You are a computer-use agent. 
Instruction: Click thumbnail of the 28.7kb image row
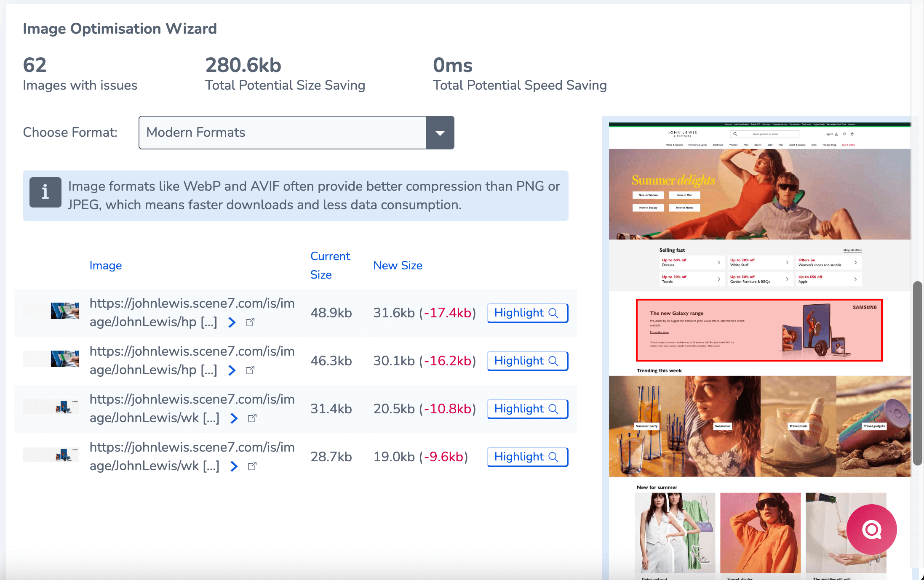click(x=51, y=455)
